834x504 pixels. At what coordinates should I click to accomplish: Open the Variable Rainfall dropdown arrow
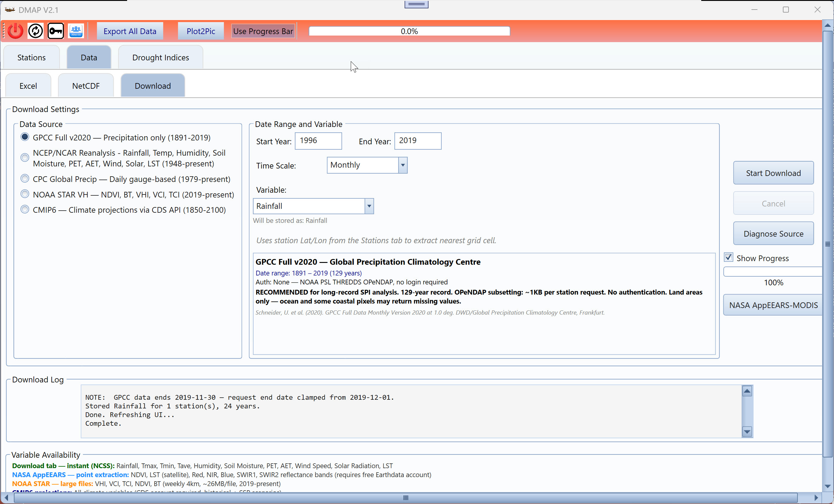pos(369,206)
